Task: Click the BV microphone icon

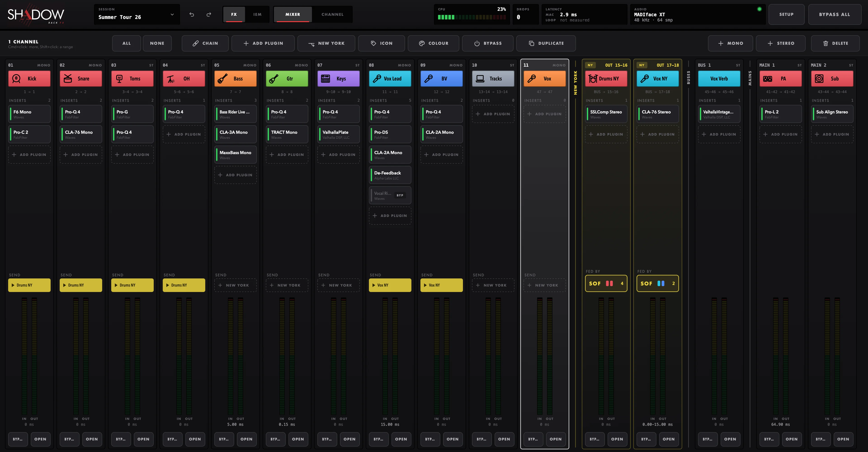Action: (x=429, y=78)
